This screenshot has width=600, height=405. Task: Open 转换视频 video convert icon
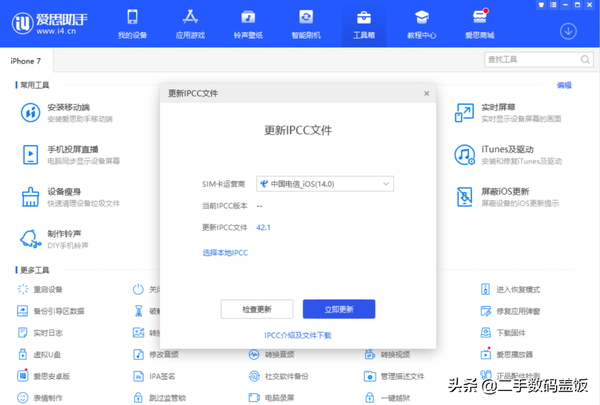tap(370, 354)
